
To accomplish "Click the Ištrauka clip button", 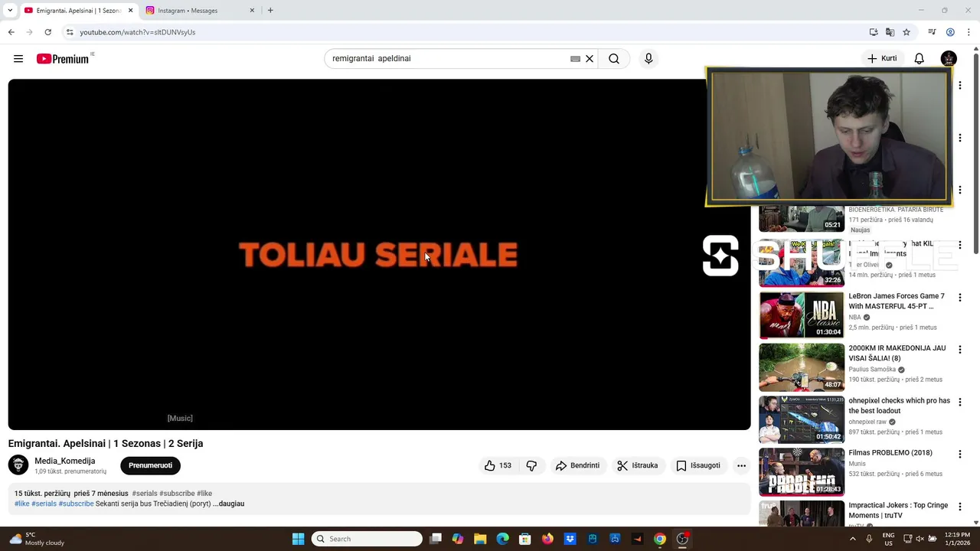I will [x=638, y=465].
